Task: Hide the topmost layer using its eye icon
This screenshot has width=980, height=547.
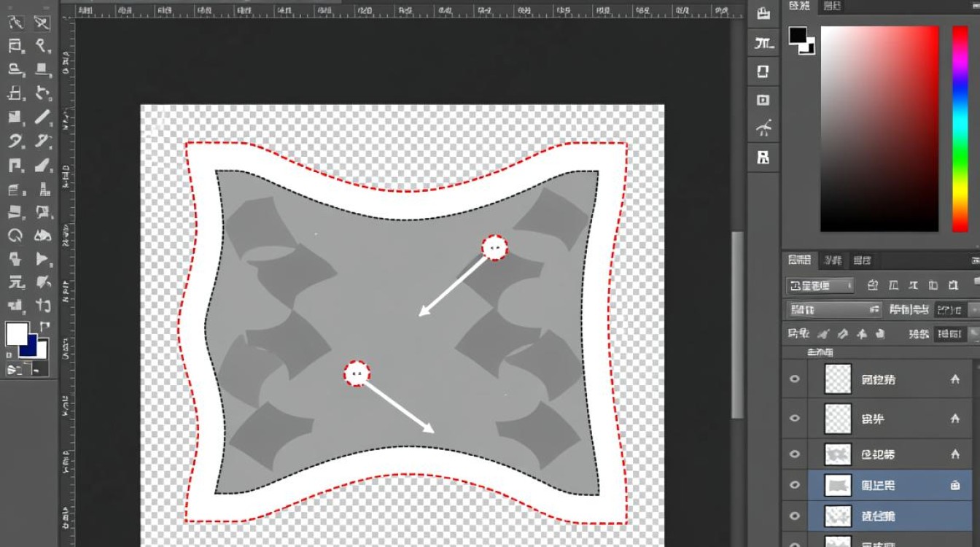Action: [795, 379]
